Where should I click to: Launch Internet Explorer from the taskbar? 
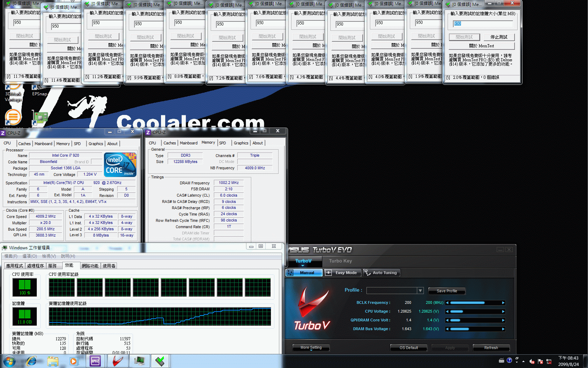click(31, 361)
